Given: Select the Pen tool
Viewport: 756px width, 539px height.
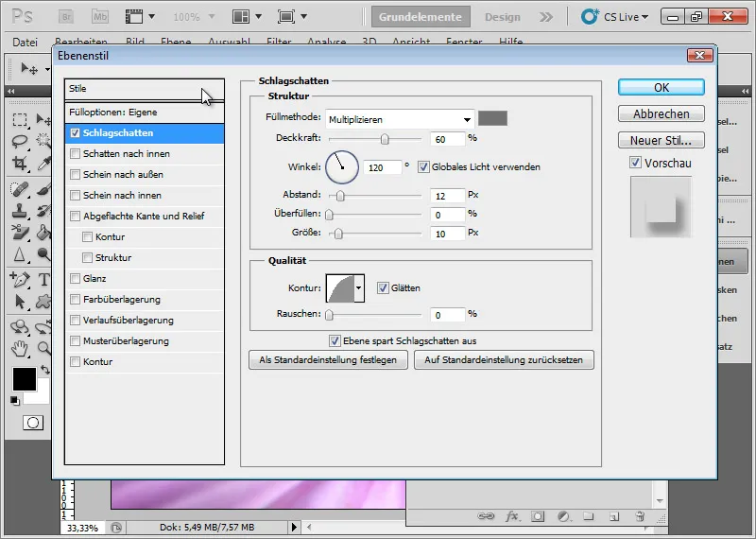Looking at the screenshot, I should pyautogui.click(x=20, y=279).
